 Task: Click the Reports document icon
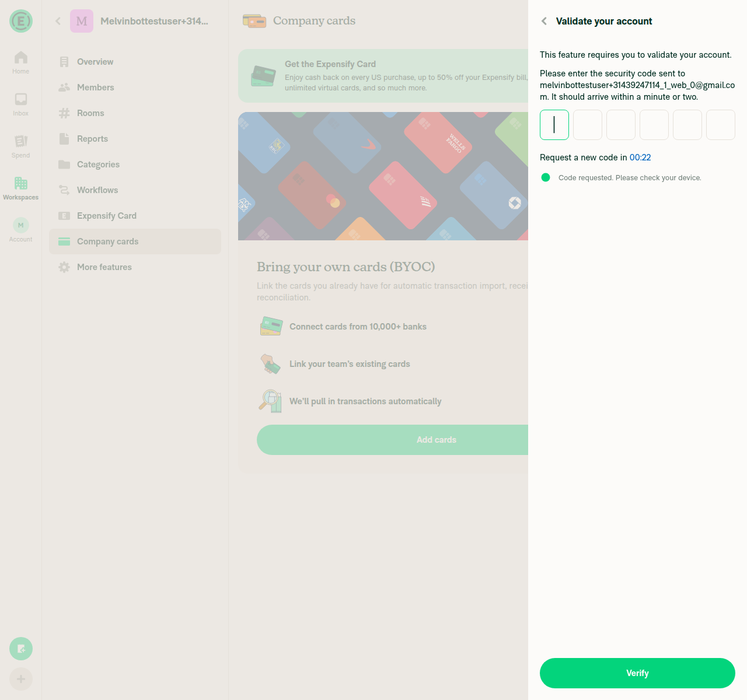pos(64,139)
